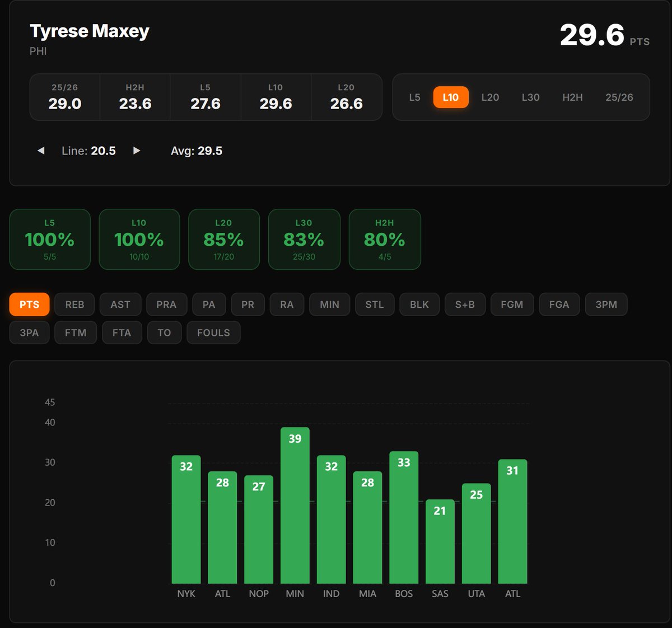
Task: Decrease the line with the left arrow
Action: [x=41, y=151]
